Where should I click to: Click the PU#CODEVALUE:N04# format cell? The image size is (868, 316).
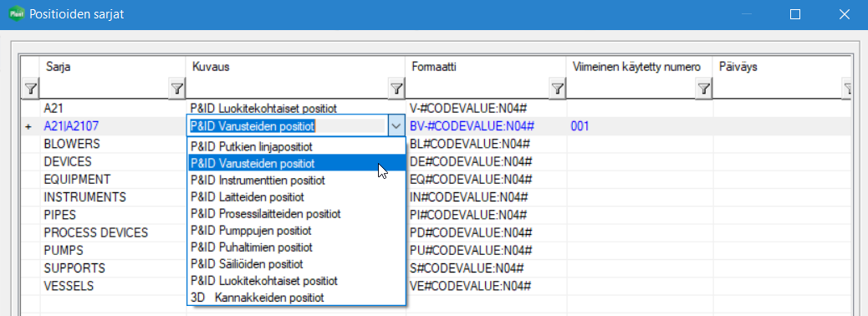486,250
